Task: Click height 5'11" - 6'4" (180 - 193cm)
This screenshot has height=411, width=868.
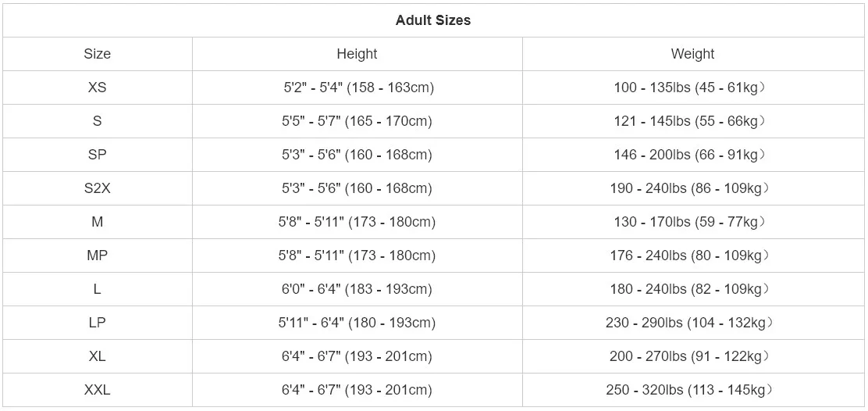Action: [357, 323]
